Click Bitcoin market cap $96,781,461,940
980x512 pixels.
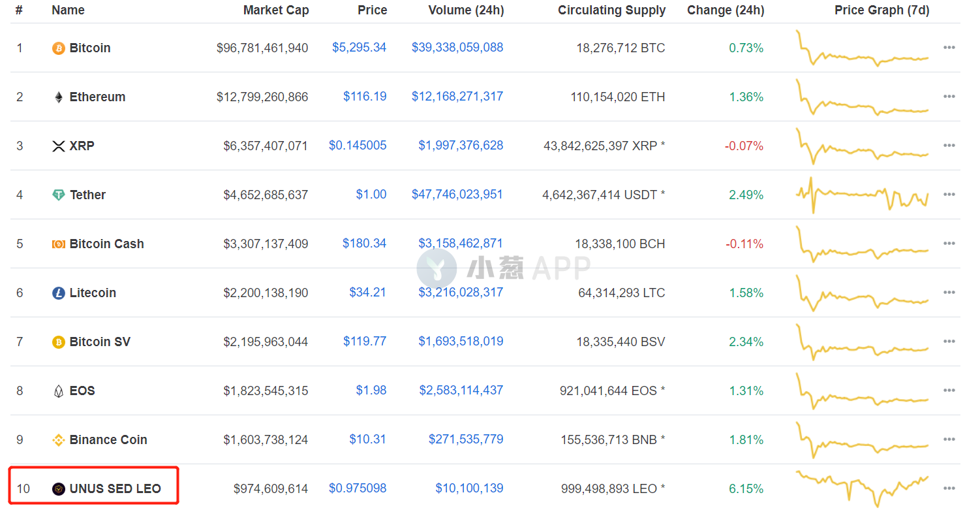262,48
